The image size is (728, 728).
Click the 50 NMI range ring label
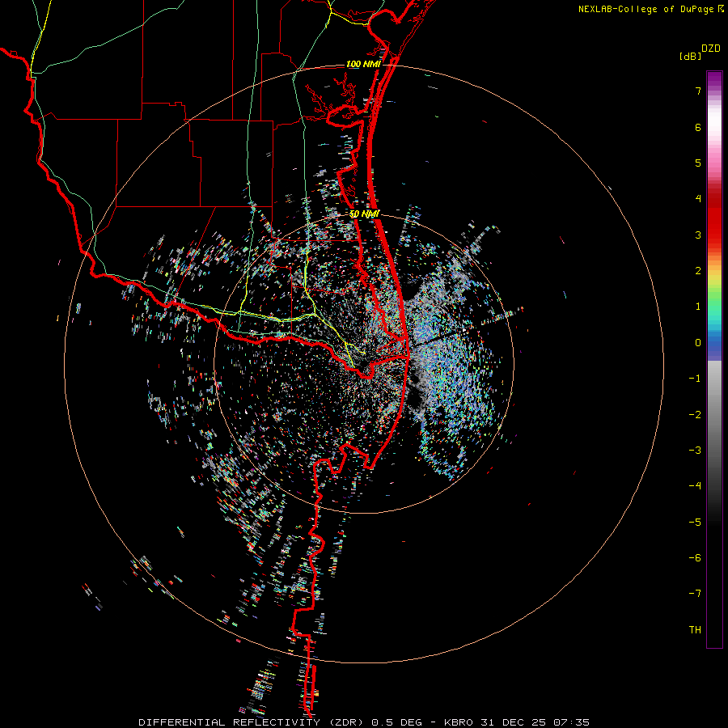tap(365, 214)
